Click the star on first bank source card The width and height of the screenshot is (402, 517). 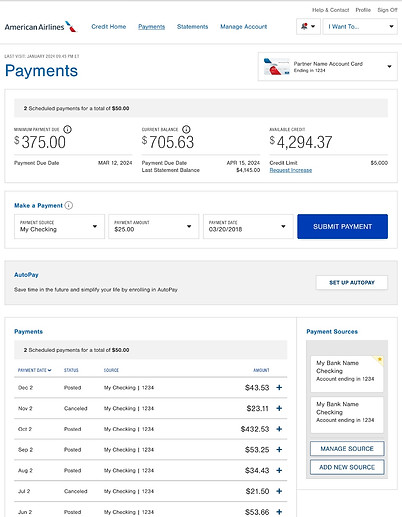(x=379, y=359)
